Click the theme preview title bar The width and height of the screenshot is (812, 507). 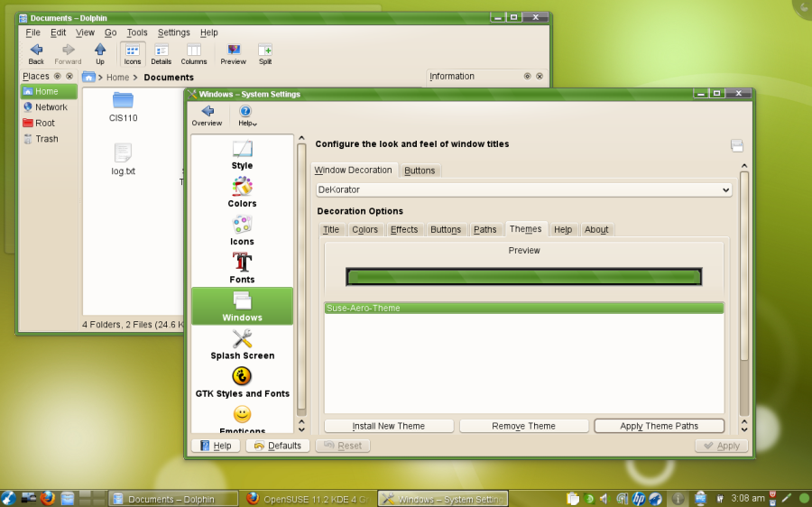(x=523, y=277)
